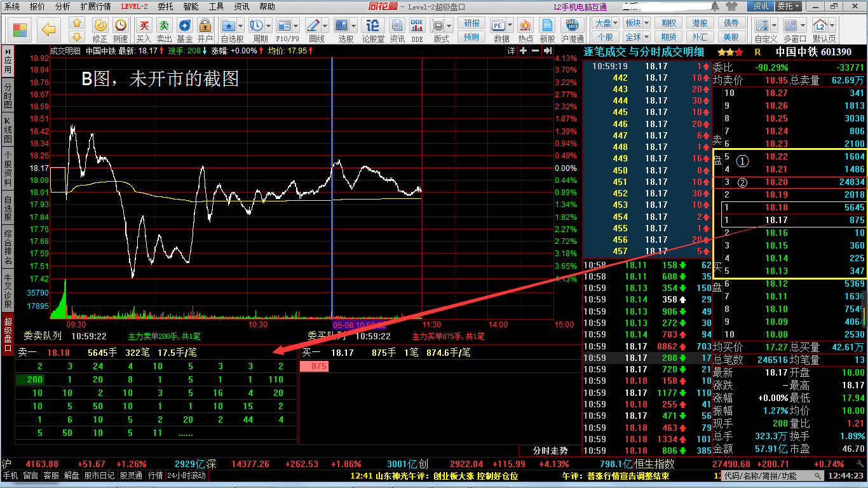Open the PE 数据 data icon
Screen dimensions: 868x488
499,25
